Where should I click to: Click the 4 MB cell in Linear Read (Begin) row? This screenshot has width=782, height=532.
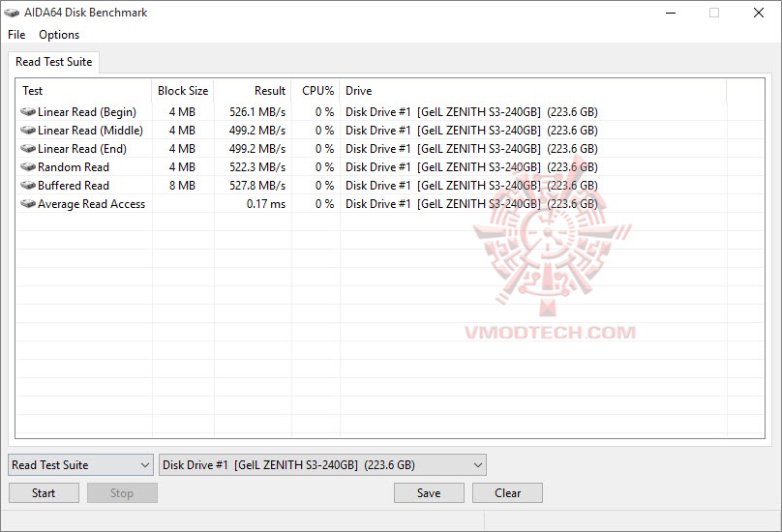182,111
